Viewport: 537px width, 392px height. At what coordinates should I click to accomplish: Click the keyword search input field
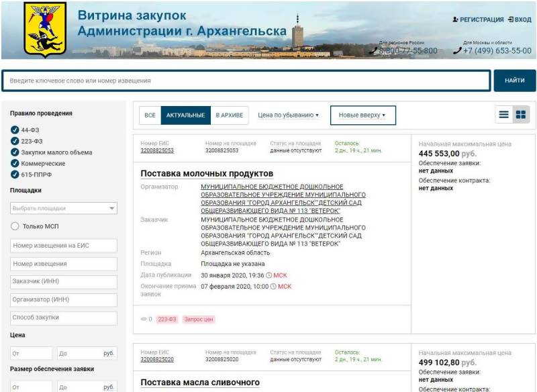(246, 81)
